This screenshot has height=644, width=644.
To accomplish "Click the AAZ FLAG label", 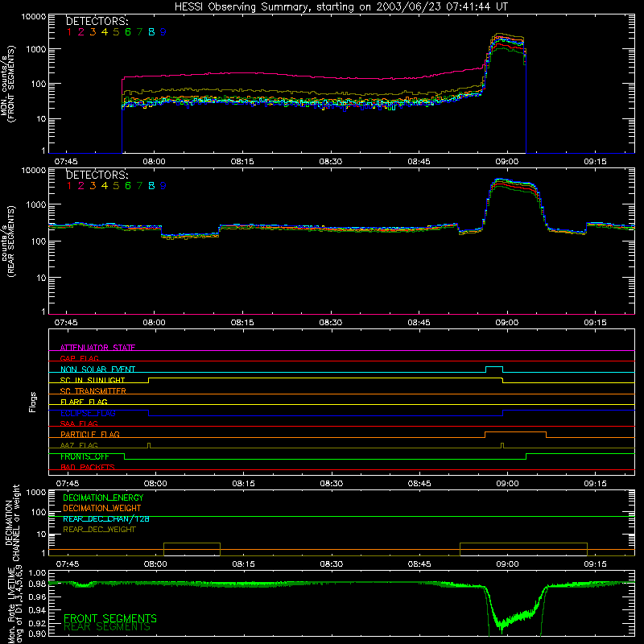I will (79, 445).
